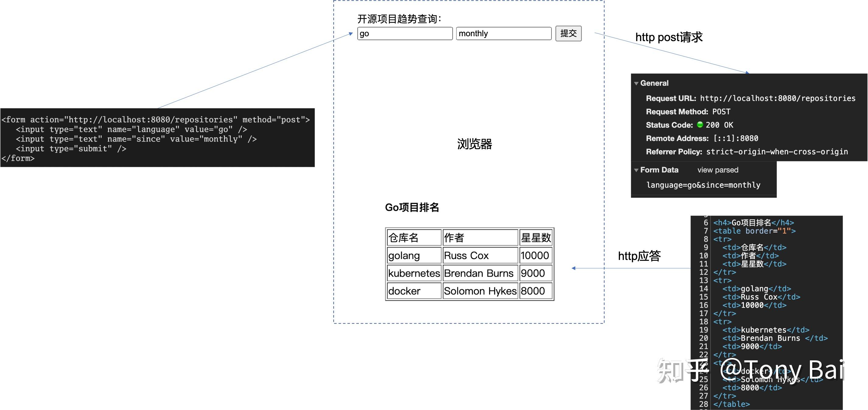
Task: Select the language=go&since=monthly form data
Action: point(703,185)
